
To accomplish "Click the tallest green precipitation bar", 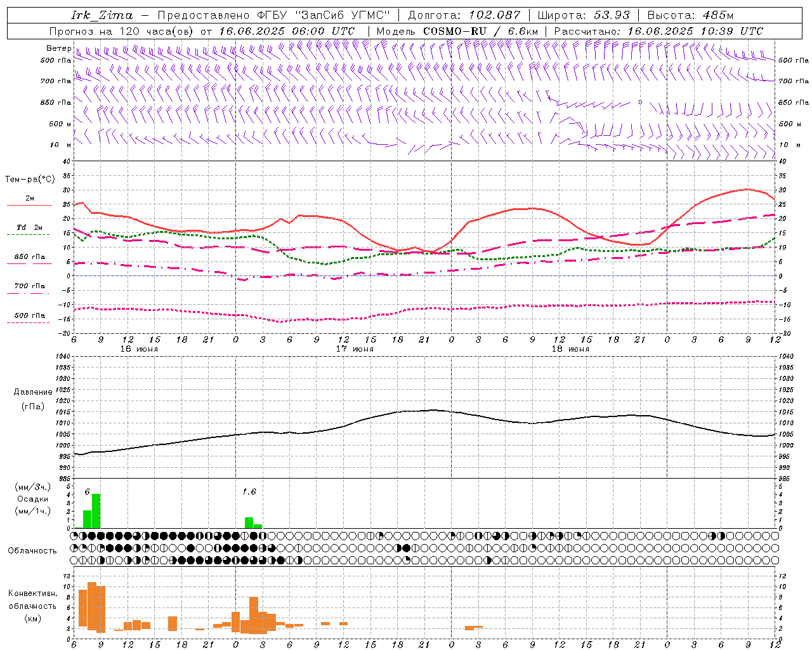I will click(96, 511).
